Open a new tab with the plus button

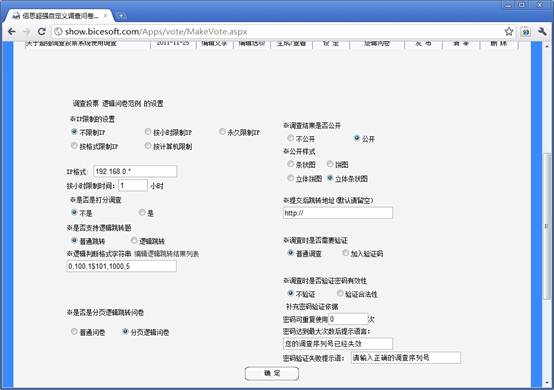coord(121,16)
